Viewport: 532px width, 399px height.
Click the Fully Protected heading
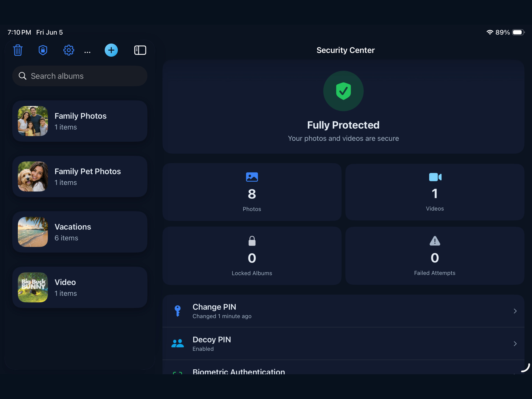(343, 125)
